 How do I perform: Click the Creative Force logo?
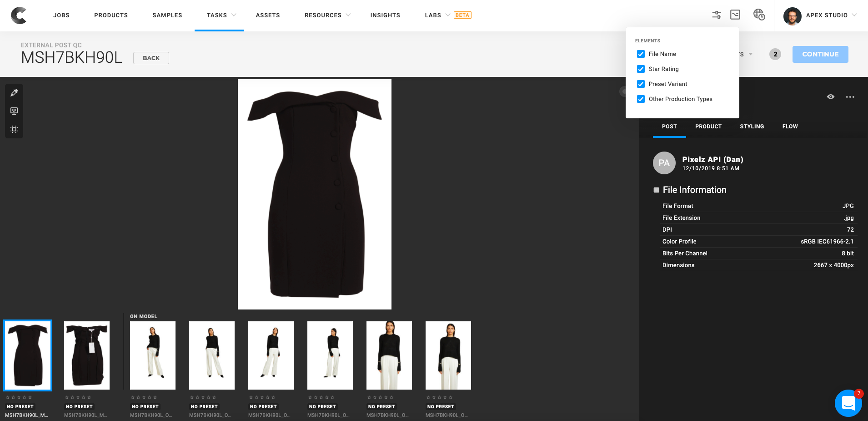pyautogui.click(x=19, y=15)
